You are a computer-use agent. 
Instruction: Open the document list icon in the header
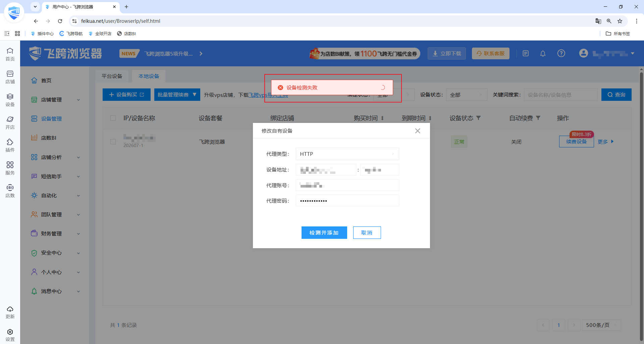coord(526,54)
